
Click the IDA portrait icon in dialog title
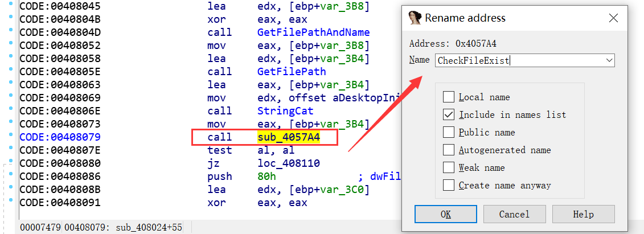click(415, 18)
